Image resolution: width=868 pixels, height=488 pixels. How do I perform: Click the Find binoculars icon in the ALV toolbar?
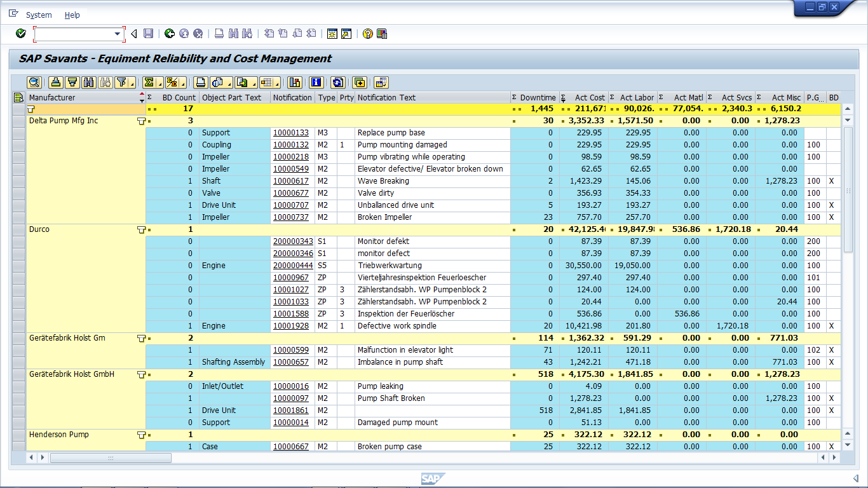[x=89, y=82]
